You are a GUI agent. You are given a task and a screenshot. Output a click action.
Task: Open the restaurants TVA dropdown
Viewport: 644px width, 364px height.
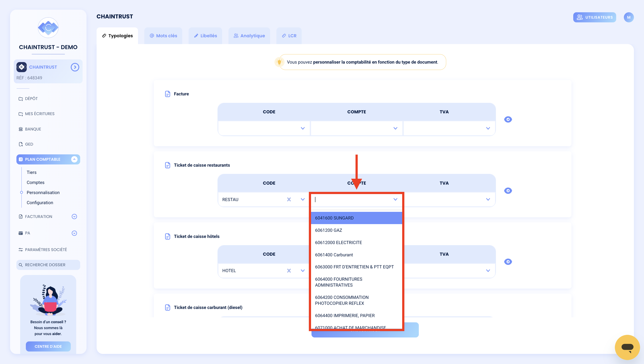pyautogui.click(x=449, y=200)
